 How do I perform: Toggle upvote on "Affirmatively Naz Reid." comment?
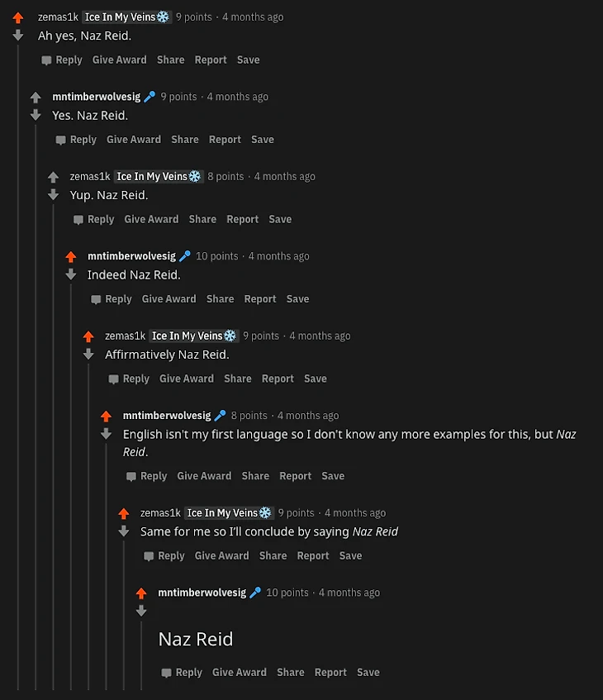click(88, 336)
